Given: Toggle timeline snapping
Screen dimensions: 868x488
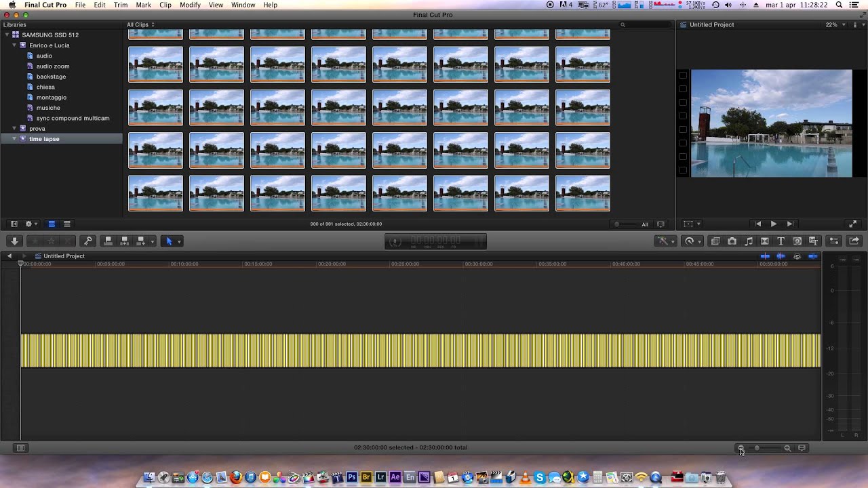Looking at the screenshot, I should click(x=812, y=256).
